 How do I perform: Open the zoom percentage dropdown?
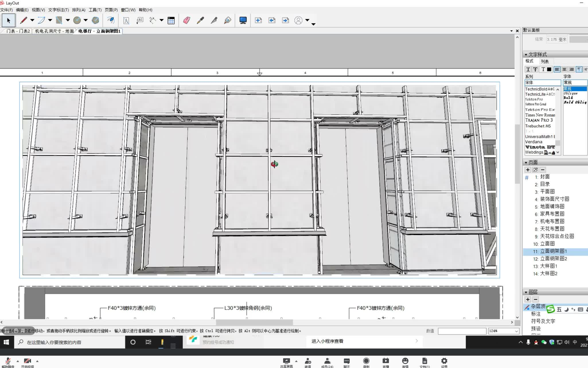coord(516,331)
